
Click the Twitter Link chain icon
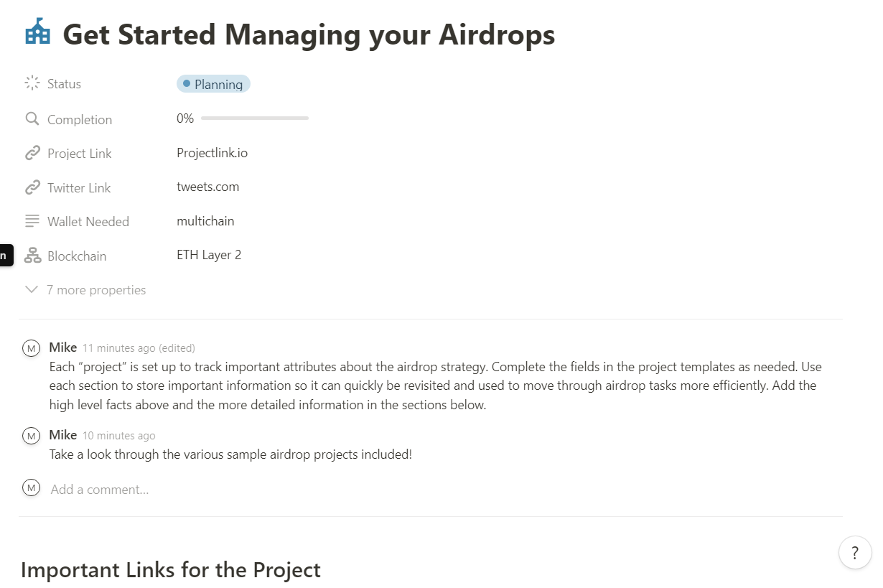coord(32,187)
